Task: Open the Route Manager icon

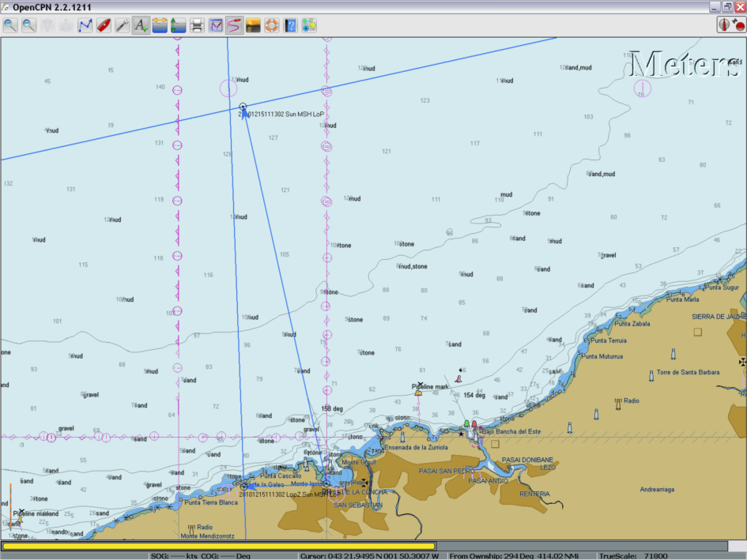Action: click(216, 25)
